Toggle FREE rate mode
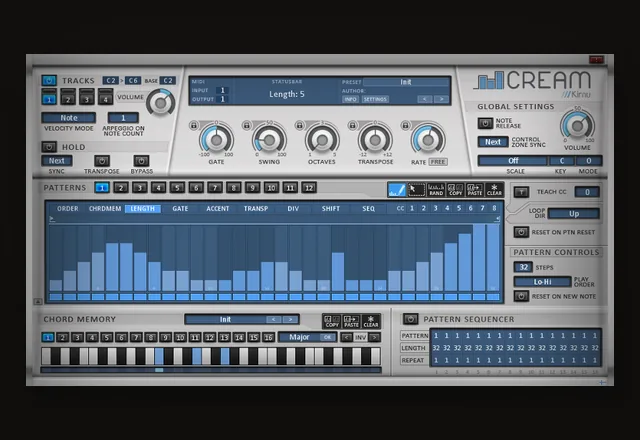 (438, 162)
